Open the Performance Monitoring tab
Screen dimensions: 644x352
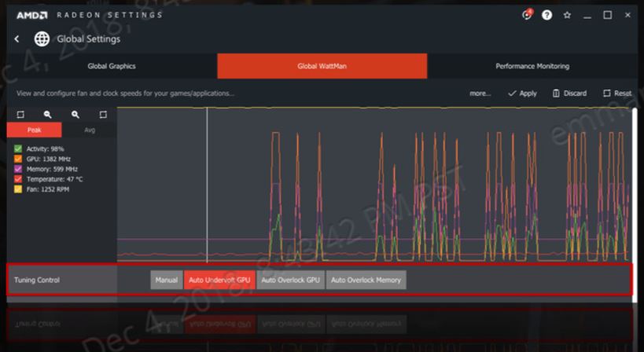(x=532, y=66)
